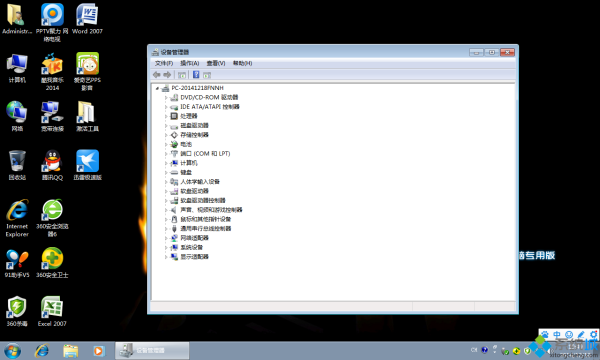
Task: Expand the 电池 node
Action: (166, 145)
